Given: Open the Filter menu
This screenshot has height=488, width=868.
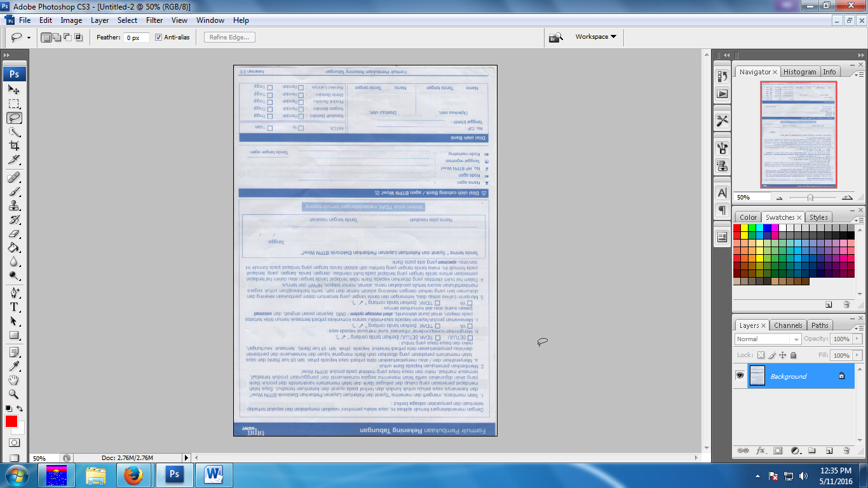Looking at the screenshot, I should coord(154,20).
